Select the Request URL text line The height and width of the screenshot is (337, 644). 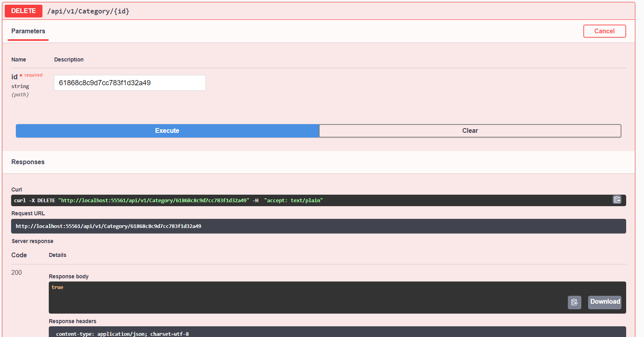(x=108, y=226)
